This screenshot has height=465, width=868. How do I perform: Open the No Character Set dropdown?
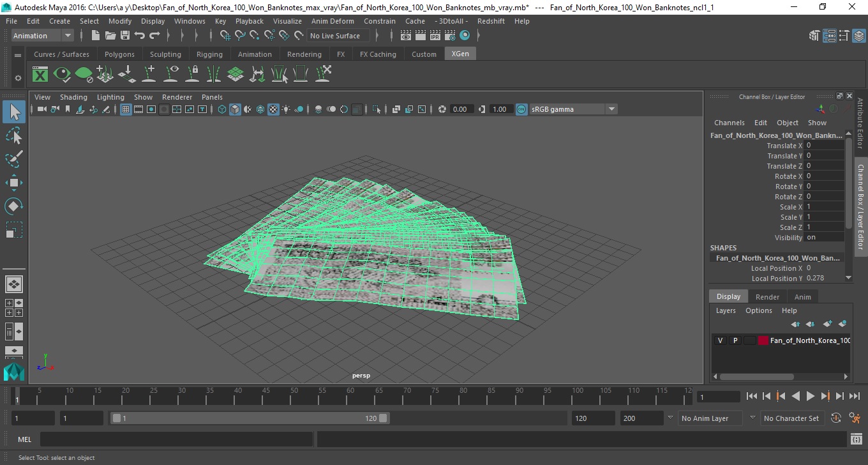[x=793, y=418]
